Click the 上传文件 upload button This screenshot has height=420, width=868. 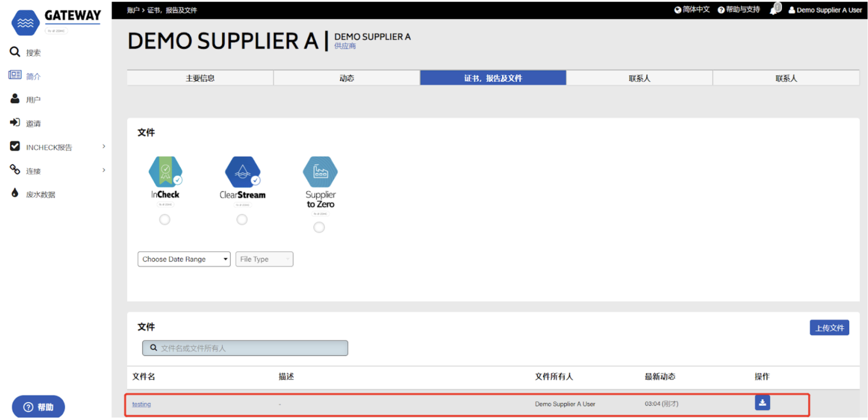[830, 328]
